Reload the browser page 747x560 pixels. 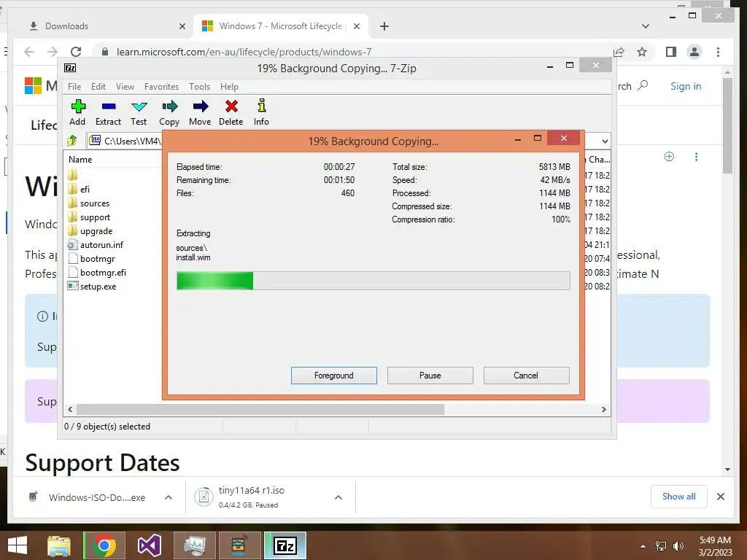(x=76, y=52)
